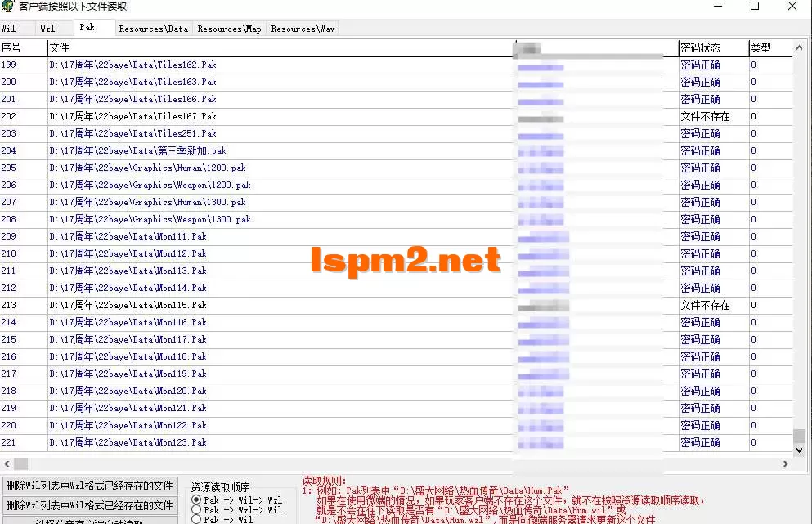Select row Tiles167.Pak file path
Viewport: 812px width, 524px height.
132,116
